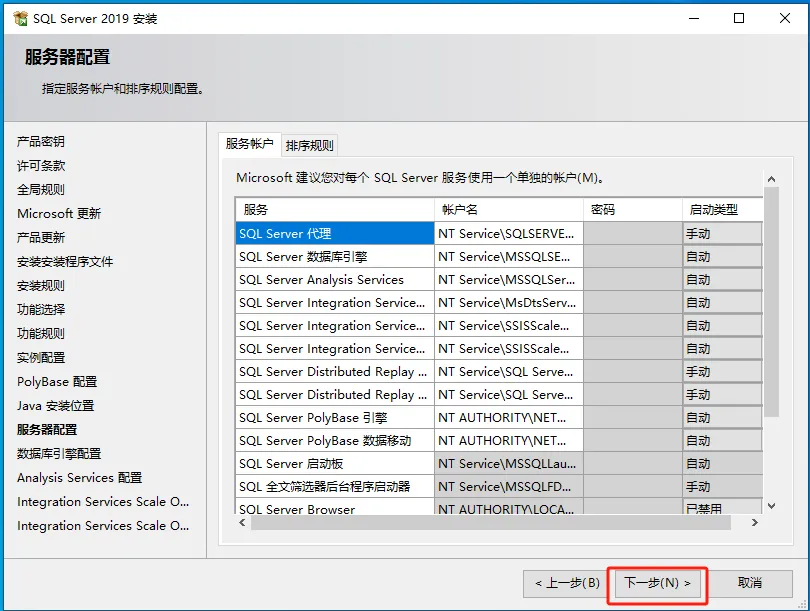The height and width of the screenshot is (611, 810).
Task: Select 安装安装程序文件 in the sidebar
Action: pyautogui.click(x=65, y=262)
